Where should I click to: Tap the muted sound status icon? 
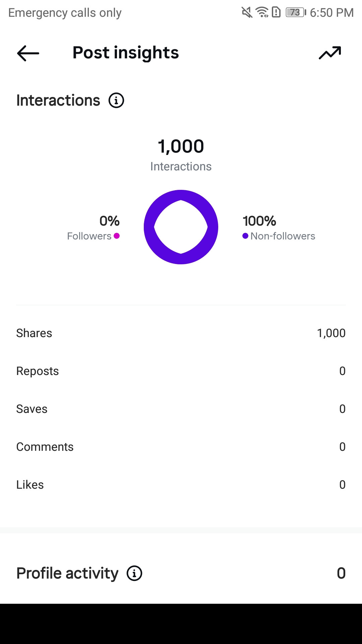(247, 12)
